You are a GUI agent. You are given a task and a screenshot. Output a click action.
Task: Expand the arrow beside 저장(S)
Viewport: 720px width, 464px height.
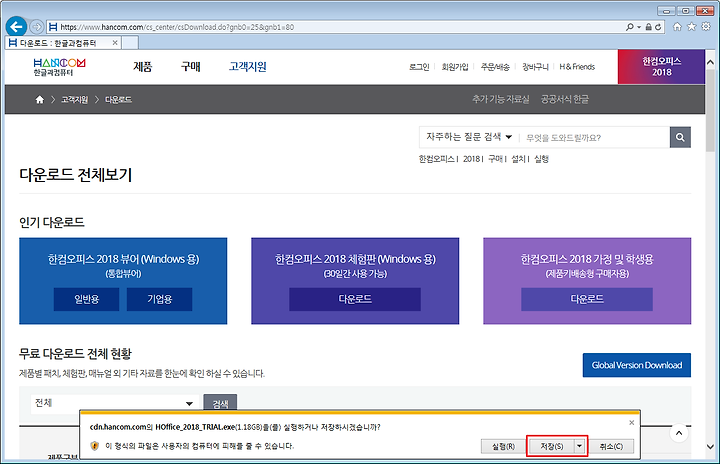(579, 446)
